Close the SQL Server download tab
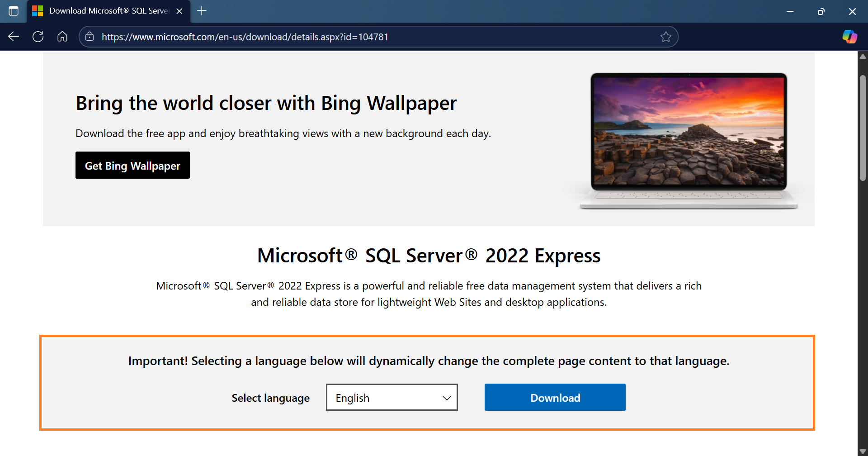 [179, 11]
